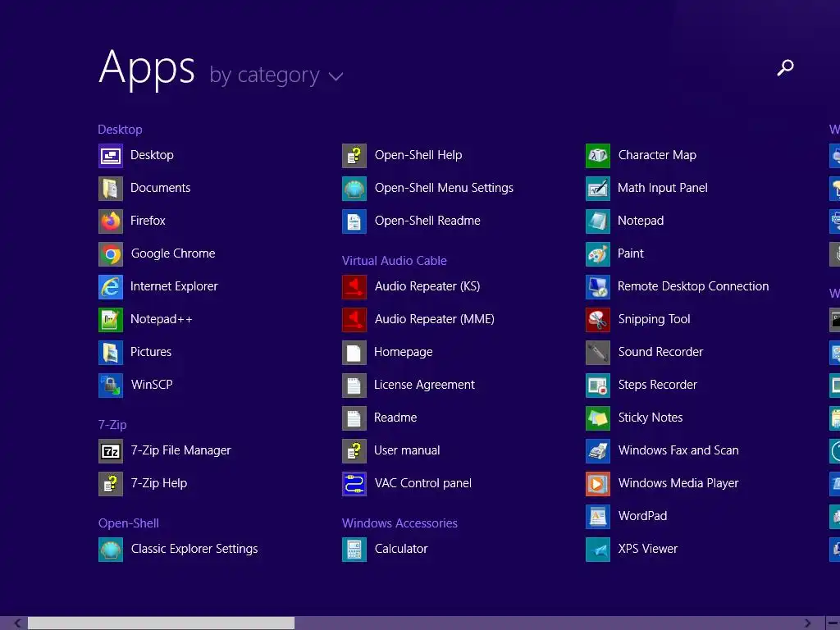The image size is (840, 630).
Task: Click the 'Open-Shell Menu Settings' label
Action: (444, 188)
